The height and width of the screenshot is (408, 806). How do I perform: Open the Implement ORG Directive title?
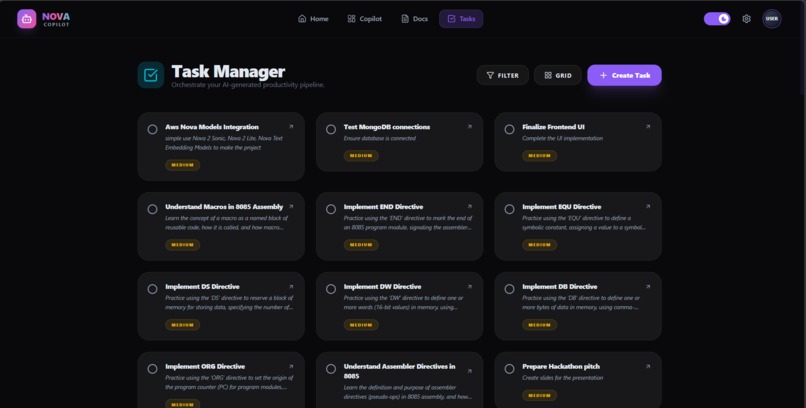(x=205, y=366)
